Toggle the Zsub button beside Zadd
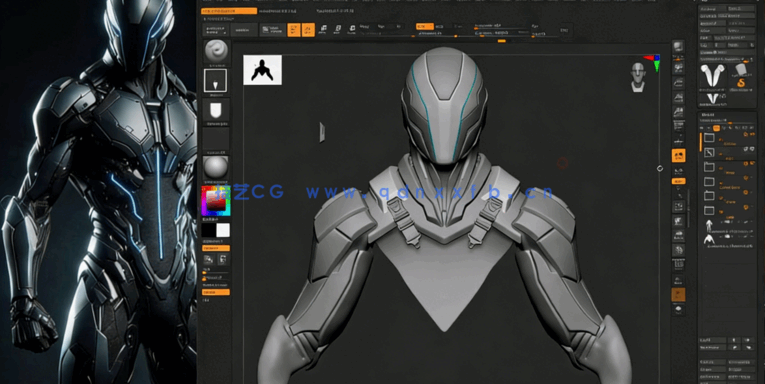765x384 pixels. (x=440, y=26)
